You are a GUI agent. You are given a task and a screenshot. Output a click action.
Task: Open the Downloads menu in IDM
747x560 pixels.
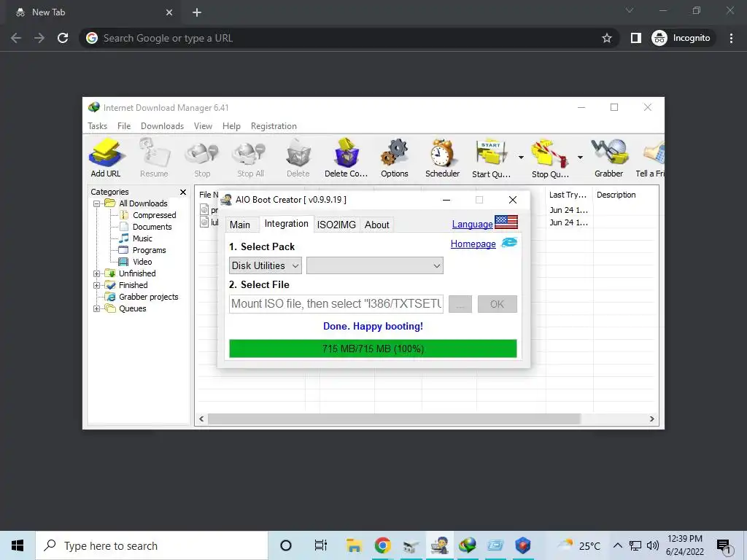click(x=162, y=126)
